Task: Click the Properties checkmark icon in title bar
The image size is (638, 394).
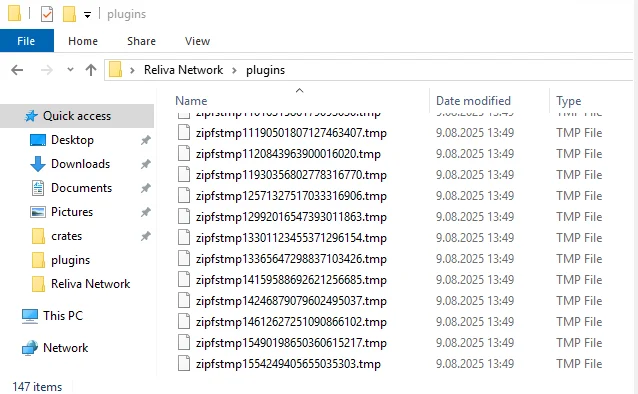Action: (x=47, y=14)
